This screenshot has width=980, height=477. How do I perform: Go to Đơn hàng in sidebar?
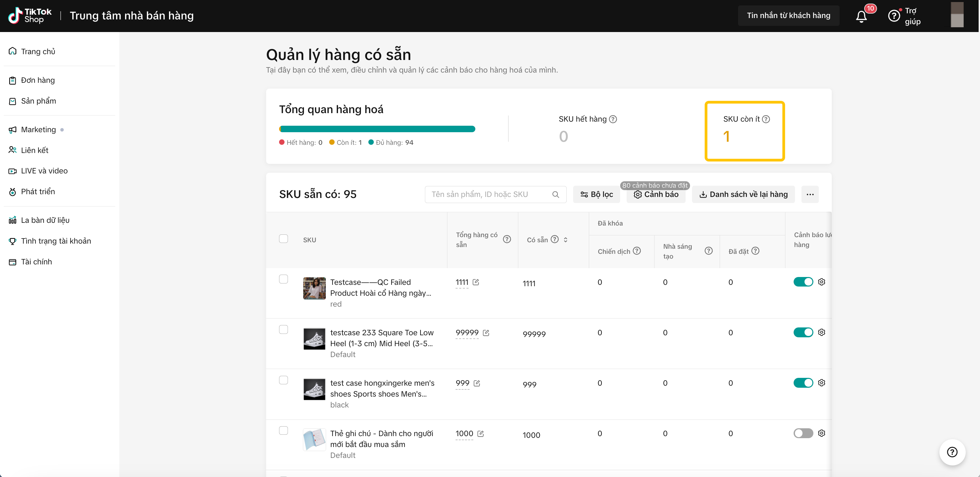[38, 80]
